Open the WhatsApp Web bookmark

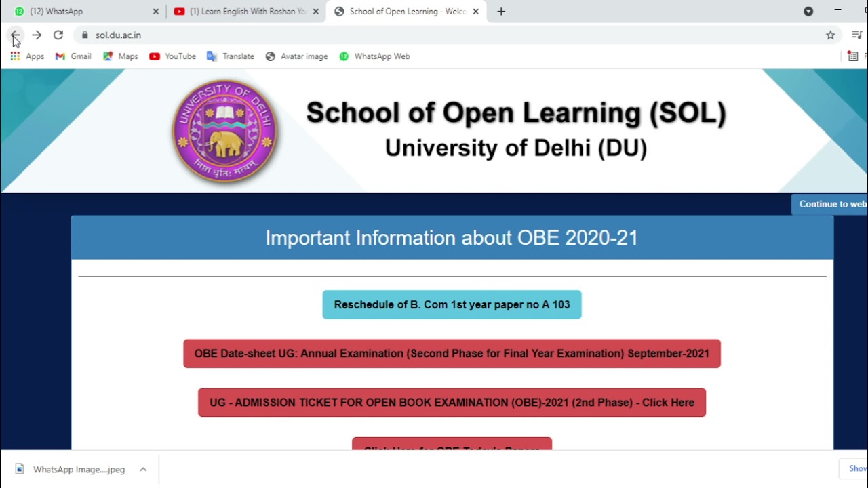(x=374, y=56)
